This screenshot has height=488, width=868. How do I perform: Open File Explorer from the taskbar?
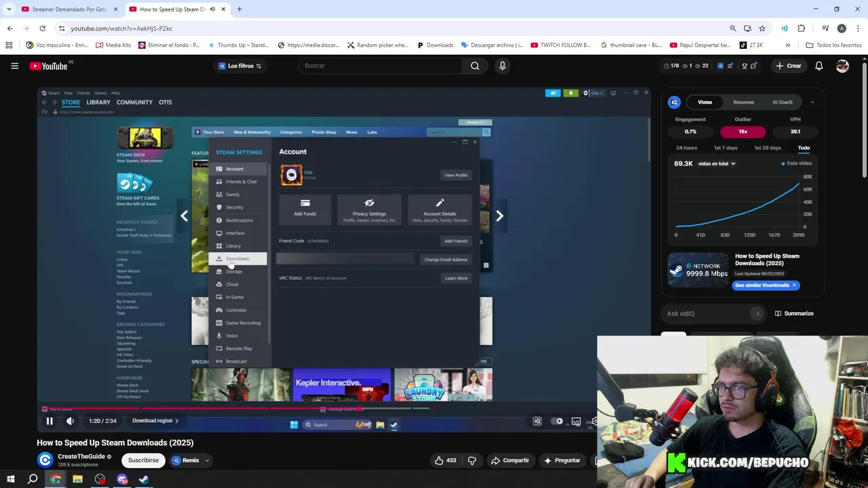click(x=77, y=479)
